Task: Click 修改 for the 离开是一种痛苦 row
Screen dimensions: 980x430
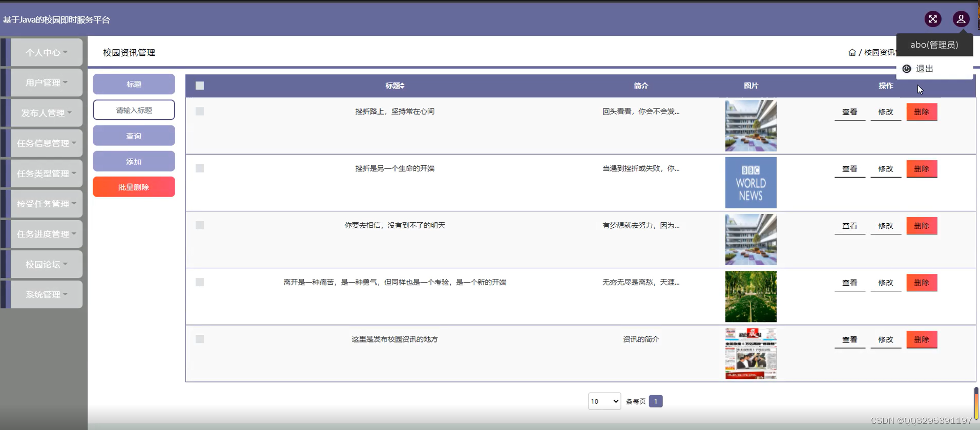Action: coord(886,283)
